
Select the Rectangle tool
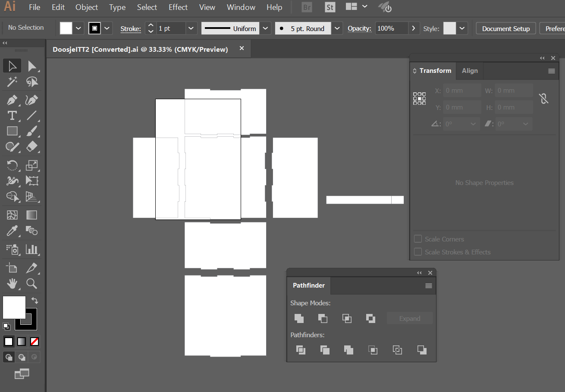point(12,131)
